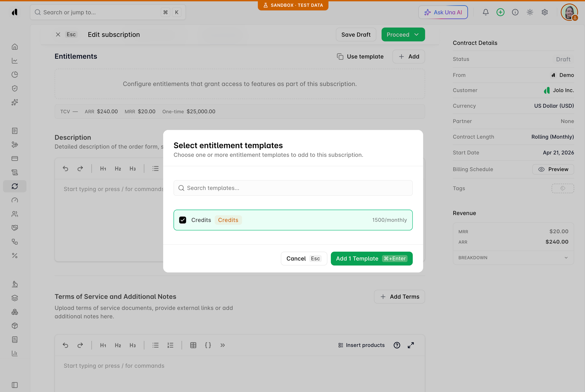Viewport: 585px width, 392px height.
Task: Open notifications bell
Action: coord(486,12)
